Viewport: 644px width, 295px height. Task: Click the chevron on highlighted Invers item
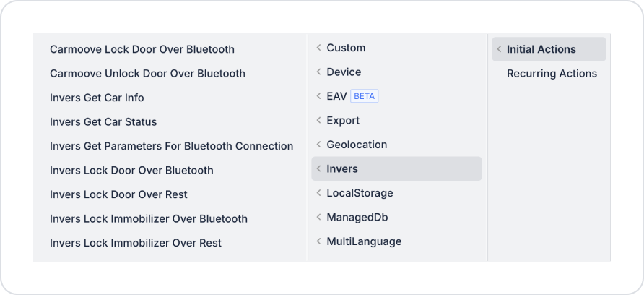318,168
